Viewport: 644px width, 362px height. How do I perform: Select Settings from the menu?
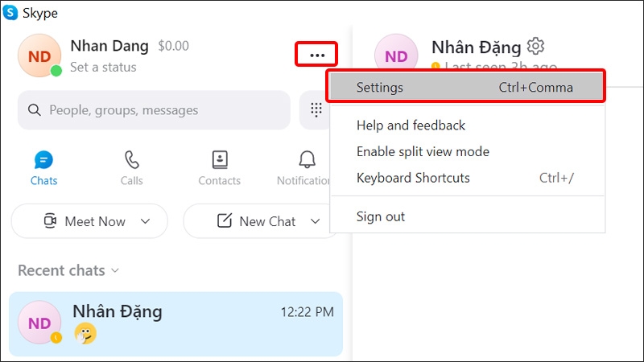click(x=465, y=87)
